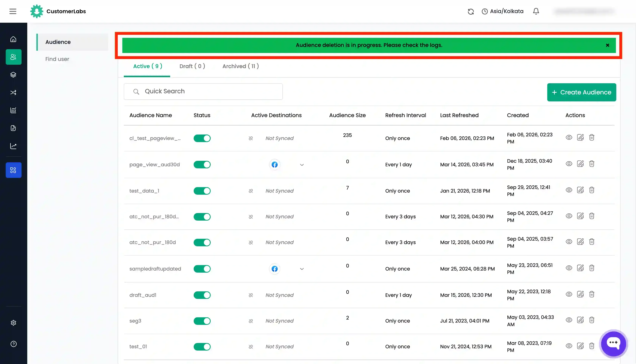Open the Asia/Kolkata timezone selector
Image resolution: width=636 pixels, height=364 pixels.
click(502, 11)
